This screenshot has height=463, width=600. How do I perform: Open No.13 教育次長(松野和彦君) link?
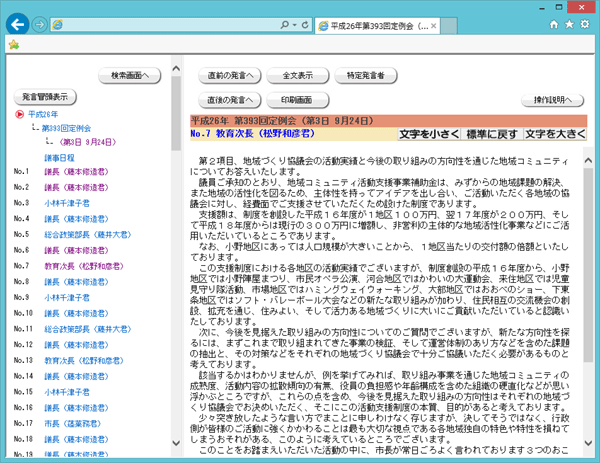tap(84, 360)
